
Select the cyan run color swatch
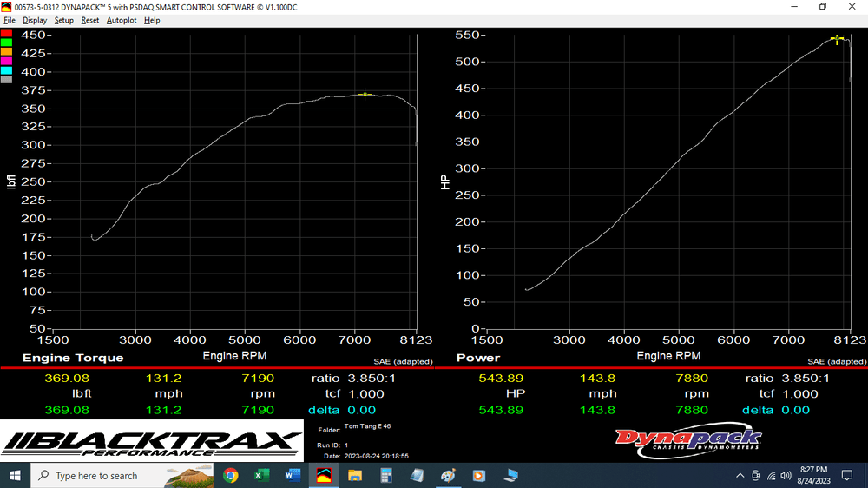(x=7, y=70)
